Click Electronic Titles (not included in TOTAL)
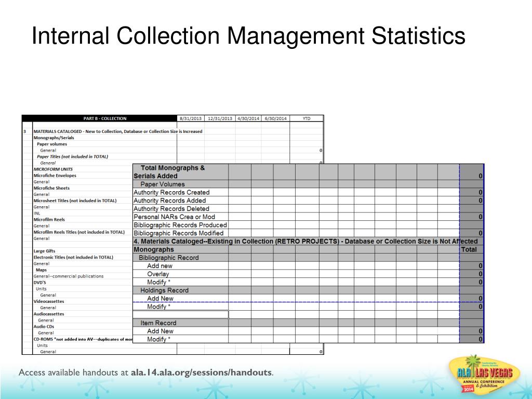Screen dimensions: 532x399 (x=73, y=257)
